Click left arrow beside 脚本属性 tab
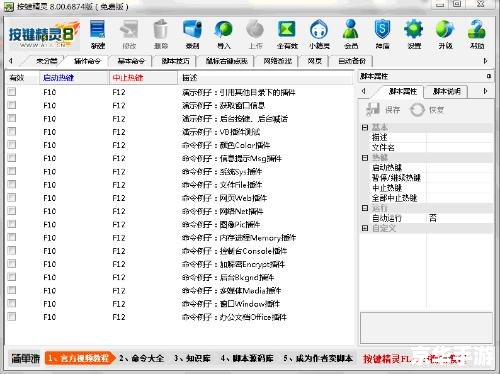Viewport: 500px width, 374px height. pos(364,91)
